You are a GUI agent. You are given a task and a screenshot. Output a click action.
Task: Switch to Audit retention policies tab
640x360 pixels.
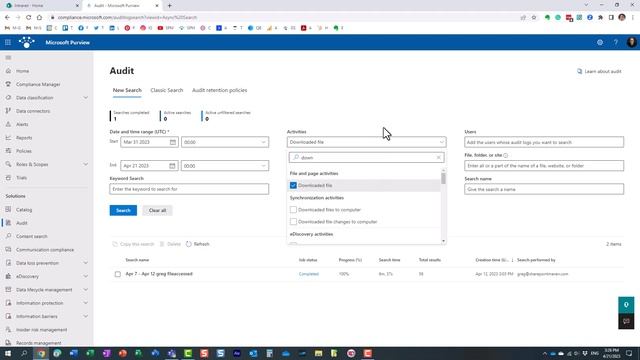(220, 90)
